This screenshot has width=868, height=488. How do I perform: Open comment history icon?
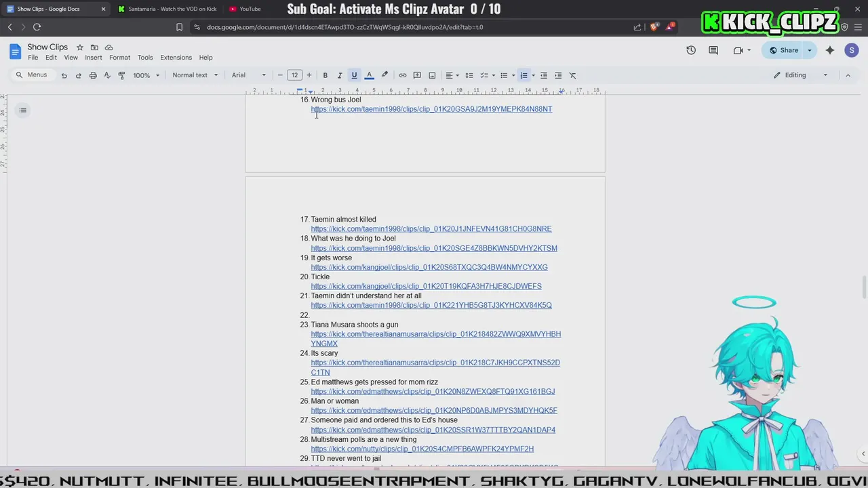click(x=713, y=50)
